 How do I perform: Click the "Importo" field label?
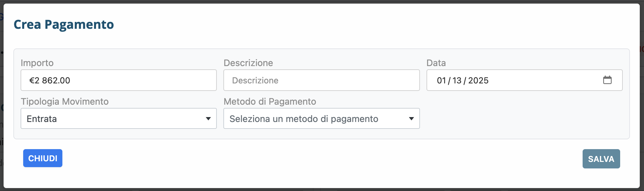37,63
